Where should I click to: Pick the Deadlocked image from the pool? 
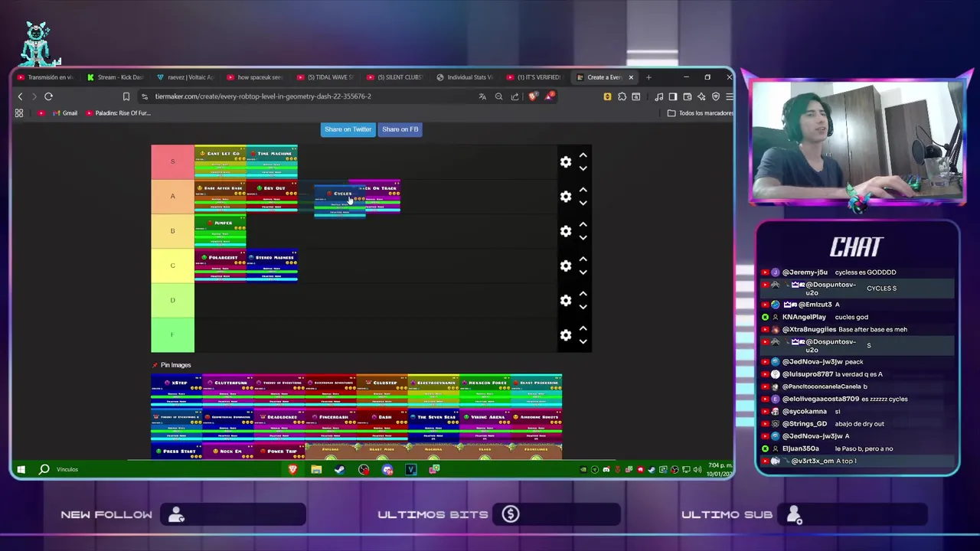279,425
